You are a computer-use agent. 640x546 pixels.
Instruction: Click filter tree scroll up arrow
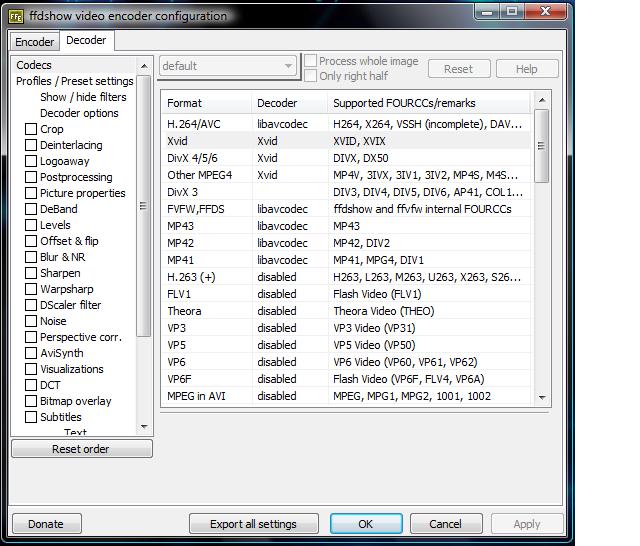pyautogui.click(x=144, y=66)
